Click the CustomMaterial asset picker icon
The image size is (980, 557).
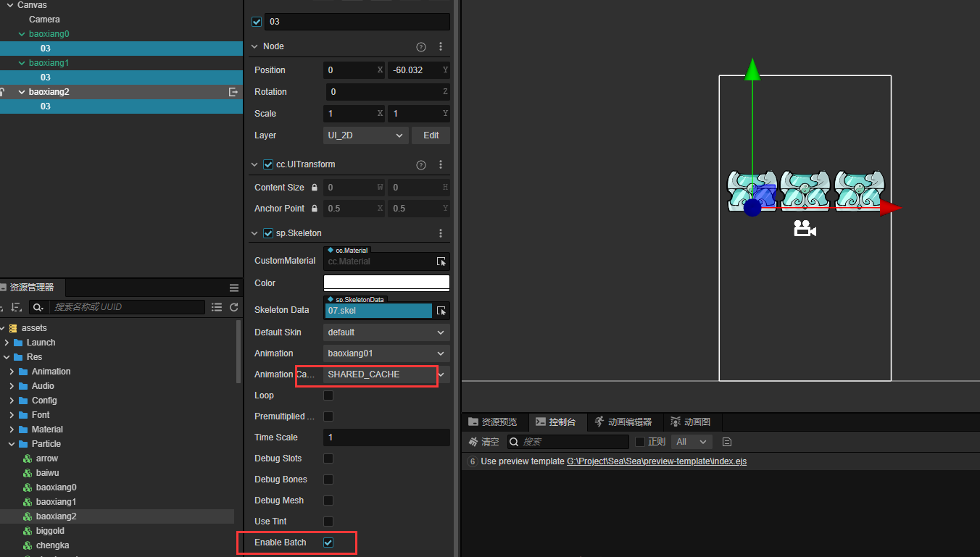pos(441,261)
